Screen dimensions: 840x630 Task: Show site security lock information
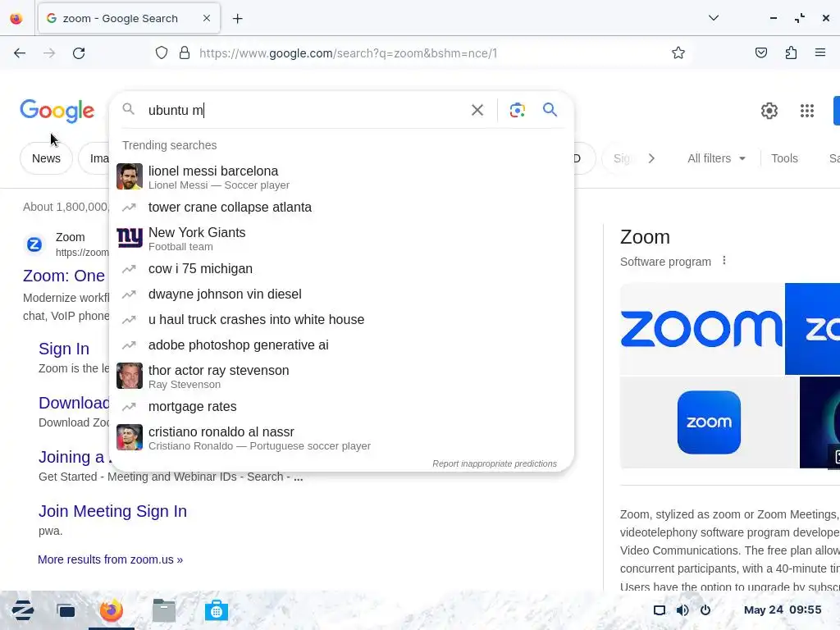pos(185,52)
